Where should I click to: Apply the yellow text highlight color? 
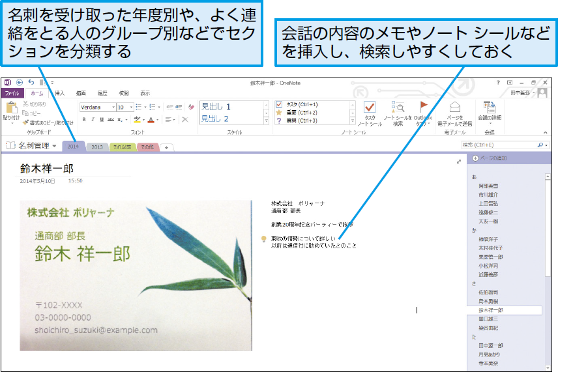[137, 119]
